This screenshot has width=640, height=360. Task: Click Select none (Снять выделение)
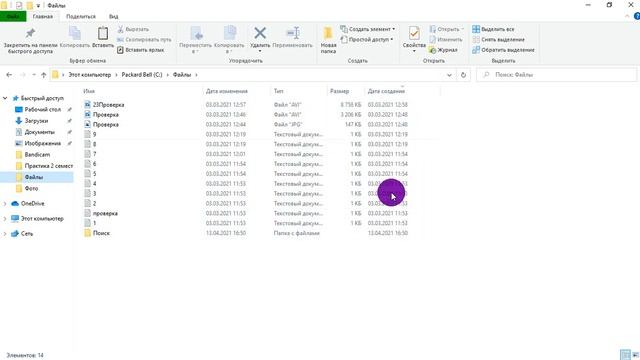pos(498,40)
